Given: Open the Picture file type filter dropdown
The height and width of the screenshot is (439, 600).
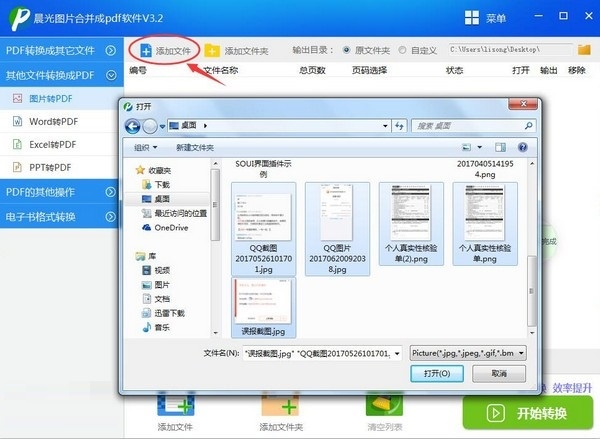Looking at the screenshot, I should 468,353.
